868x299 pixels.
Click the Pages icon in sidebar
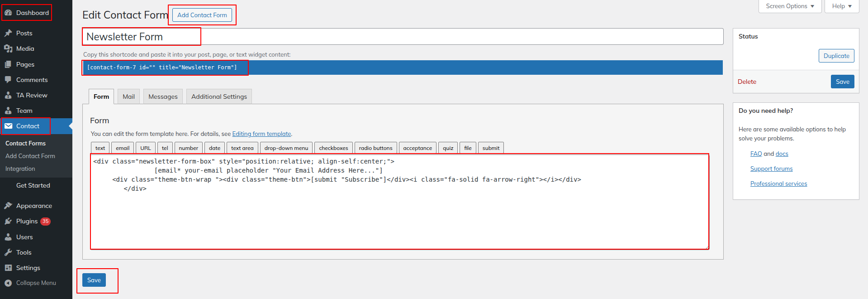coord(8,64)
